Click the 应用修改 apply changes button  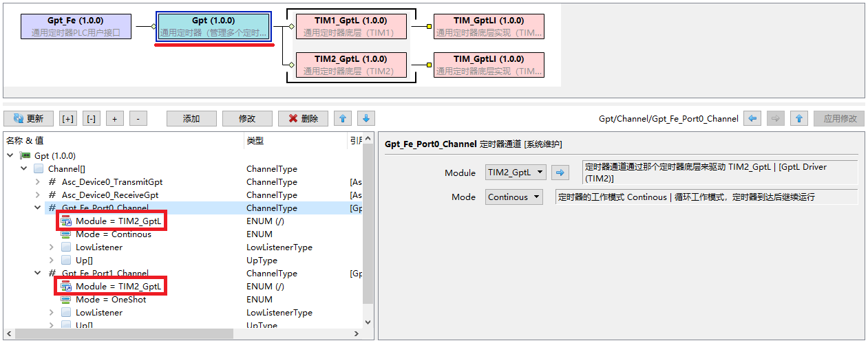click(839, 118)
